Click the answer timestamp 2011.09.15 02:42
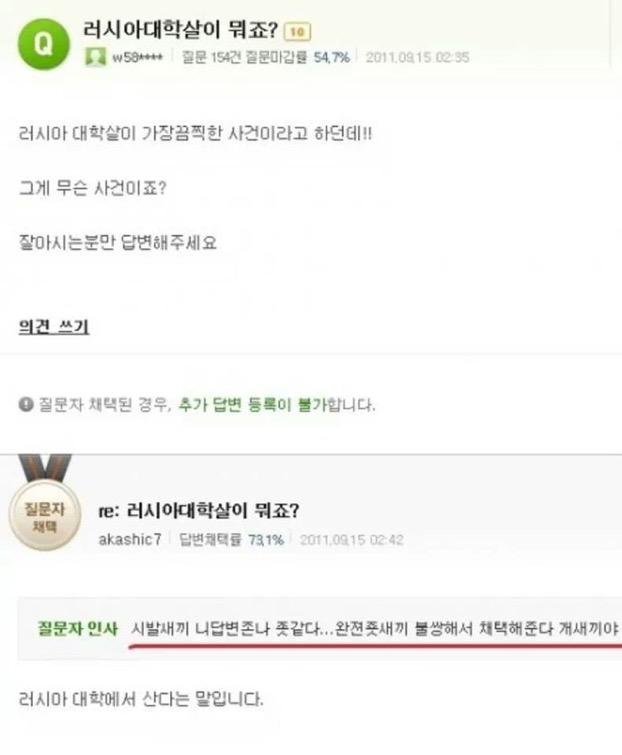This screenshot has width=622, height=755. pos(351,540)
